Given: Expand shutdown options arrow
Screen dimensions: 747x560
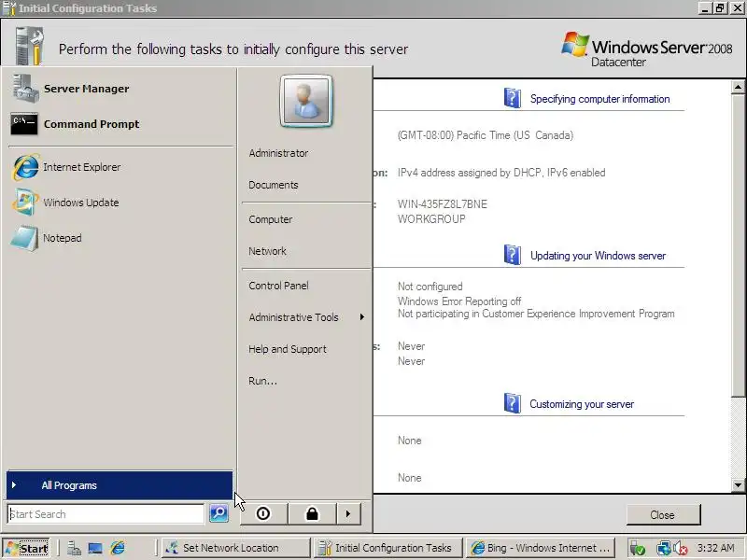Looking at the screenshot, I should tap(348, 514).
